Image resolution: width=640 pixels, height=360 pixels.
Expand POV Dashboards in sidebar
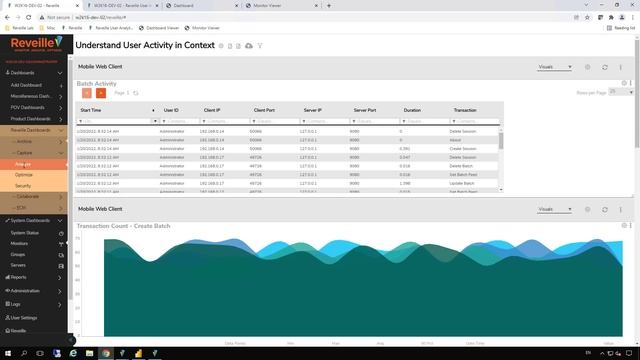60,108
